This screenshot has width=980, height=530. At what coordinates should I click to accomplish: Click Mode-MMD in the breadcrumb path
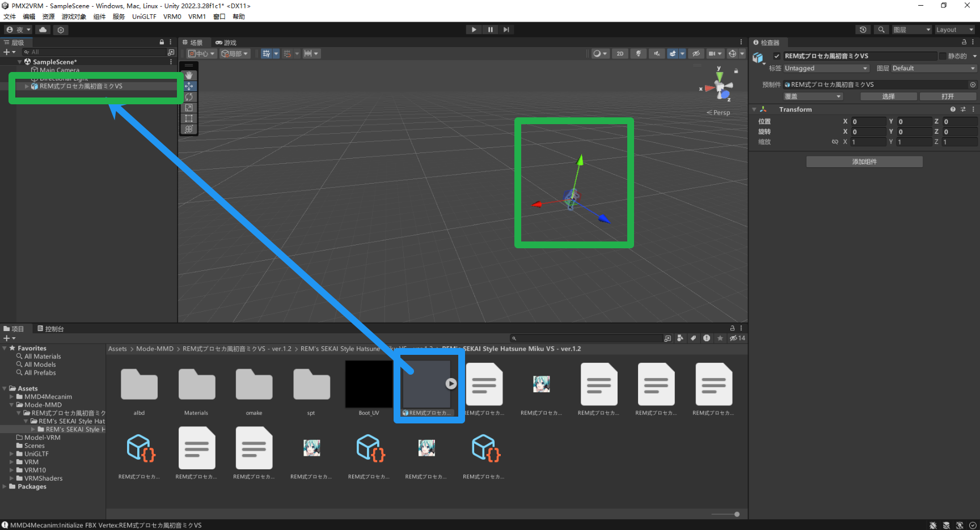pos(155,349)
